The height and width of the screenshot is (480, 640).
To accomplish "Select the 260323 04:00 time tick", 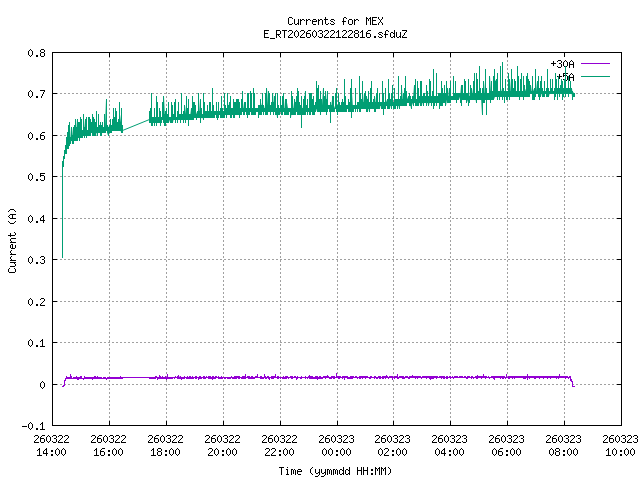I will click(x=450, y=445).
